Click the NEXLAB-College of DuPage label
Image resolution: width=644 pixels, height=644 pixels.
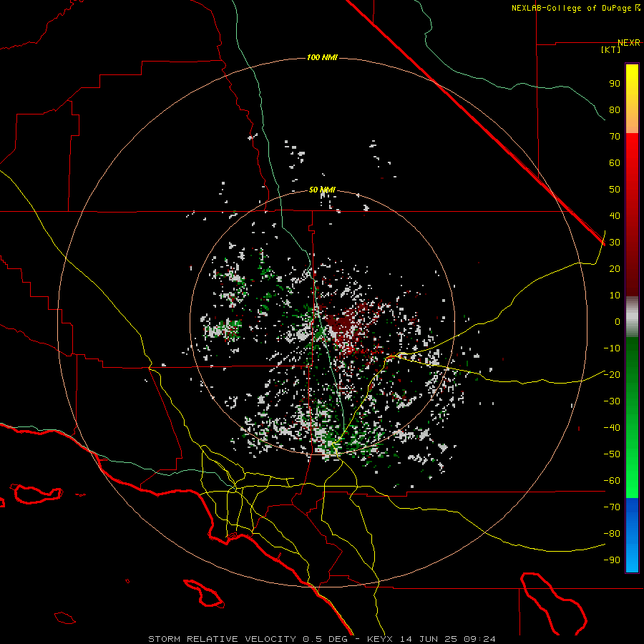tap(572, 8)
